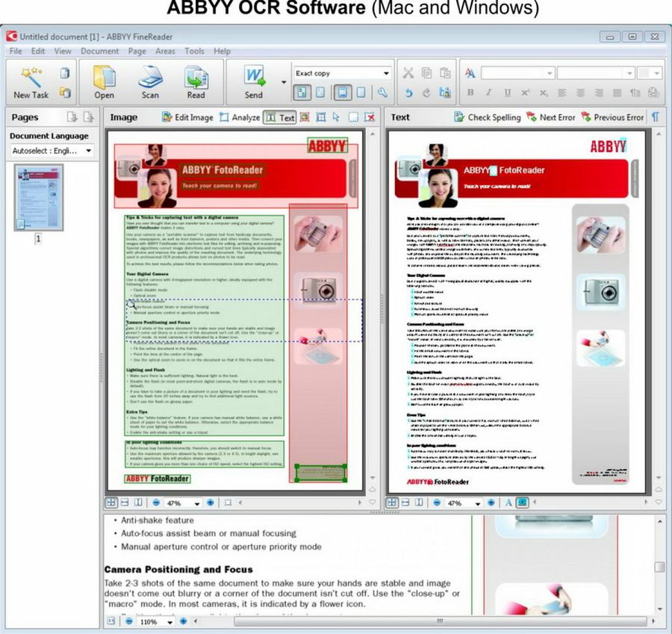
Task: Click zoom-in plus beside Image panel 47%
Action: click(210, 503)
